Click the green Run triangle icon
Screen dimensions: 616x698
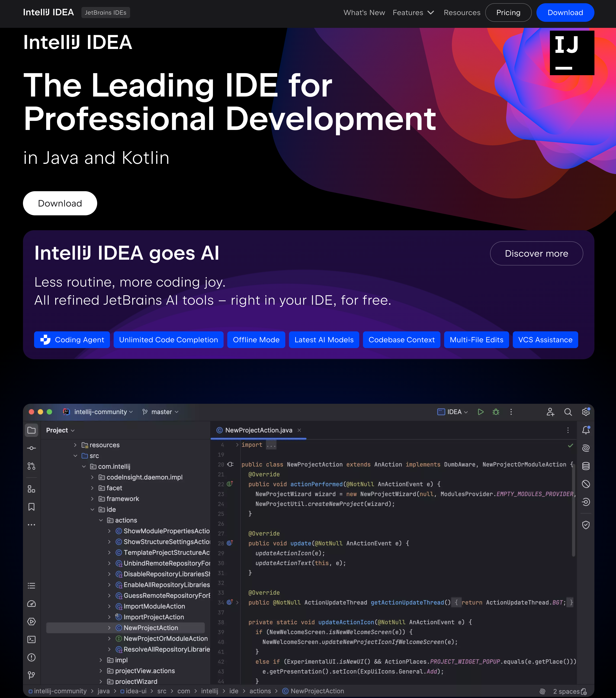pos(481,412)
